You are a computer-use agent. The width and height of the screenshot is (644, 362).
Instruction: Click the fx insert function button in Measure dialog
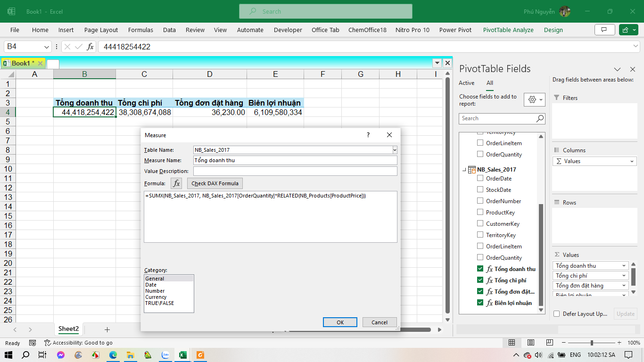176,183
